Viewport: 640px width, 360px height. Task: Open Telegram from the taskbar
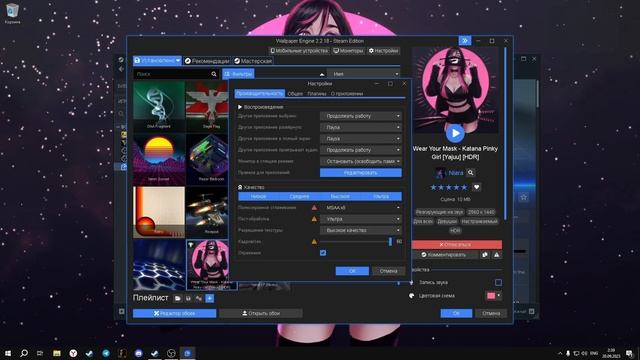tap(106, 353)
